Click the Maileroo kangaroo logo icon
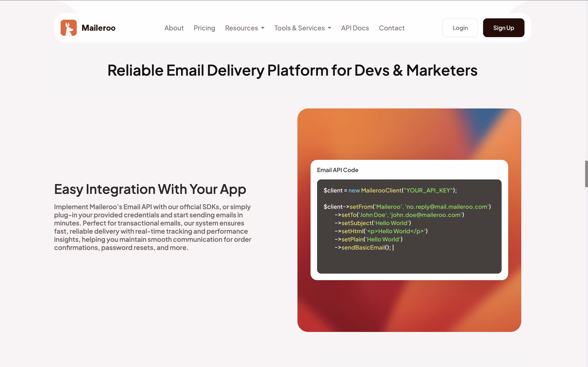Screen dimensions: 588x367 coord(68,28)
